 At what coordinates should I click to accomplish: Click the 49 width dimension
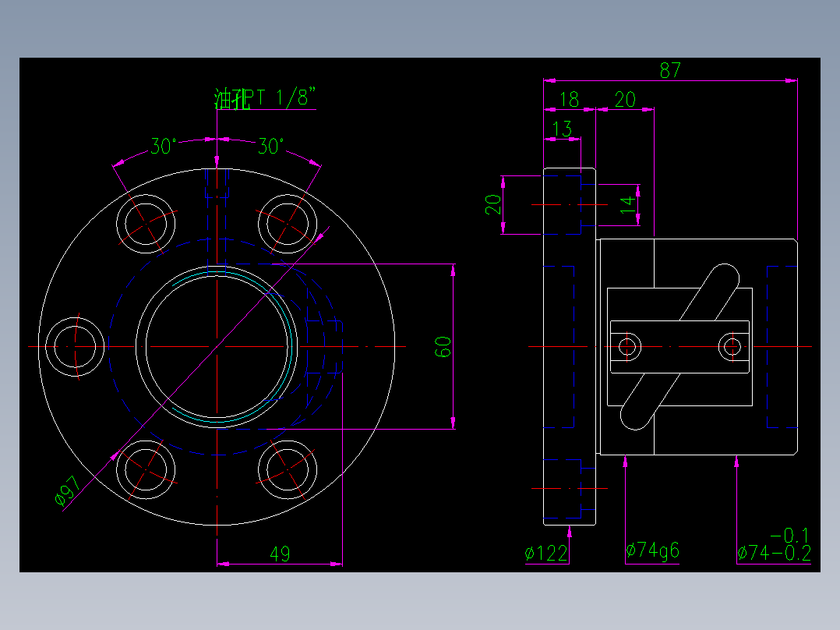(280, 554)
